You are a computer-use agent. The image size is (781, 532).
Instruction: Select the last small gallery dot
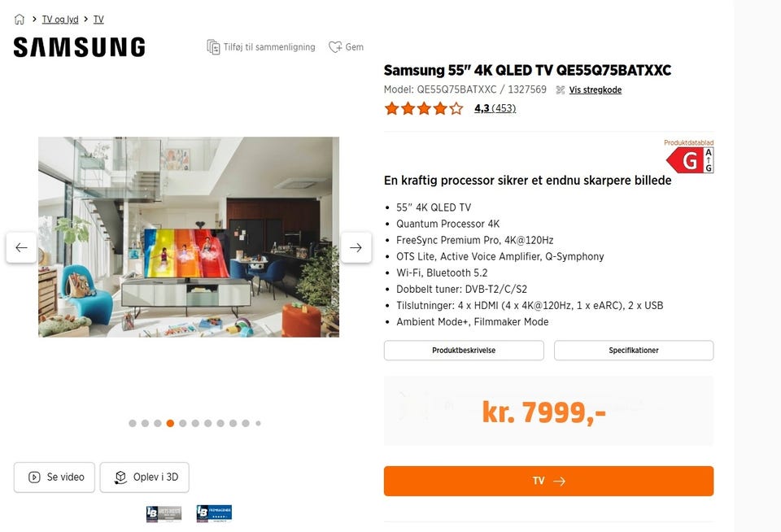(258, 424)
